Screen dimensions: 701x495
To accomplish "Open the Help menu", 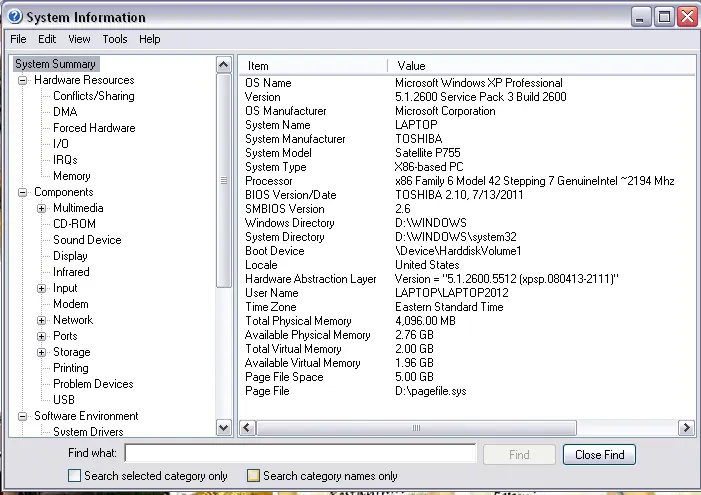I will coord(150,39).
